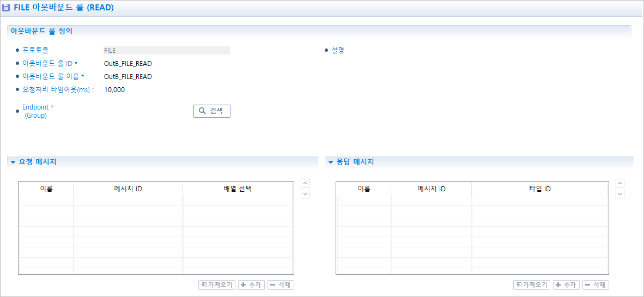The width and height of the screenshot is (644, 297).
Task: Click 추가 under the request message table
Action: 251,285
